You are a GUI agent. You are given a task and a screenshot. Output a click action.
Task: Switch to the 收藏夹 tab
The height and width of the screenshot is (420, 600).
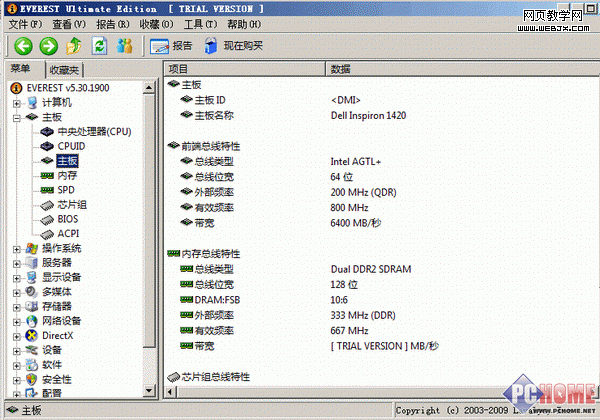coord(65,70)
